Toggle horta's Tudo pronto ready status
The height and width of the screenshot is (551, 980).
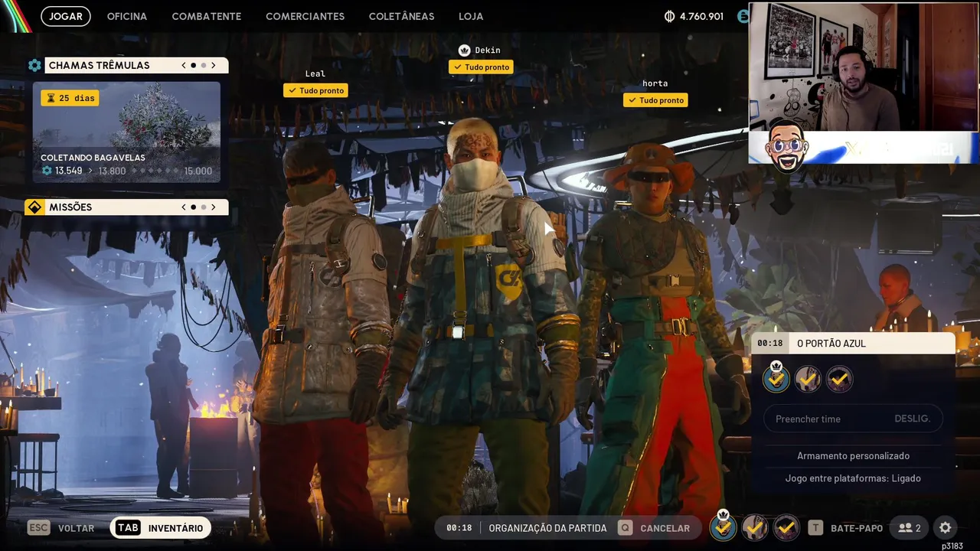(655, 100)
